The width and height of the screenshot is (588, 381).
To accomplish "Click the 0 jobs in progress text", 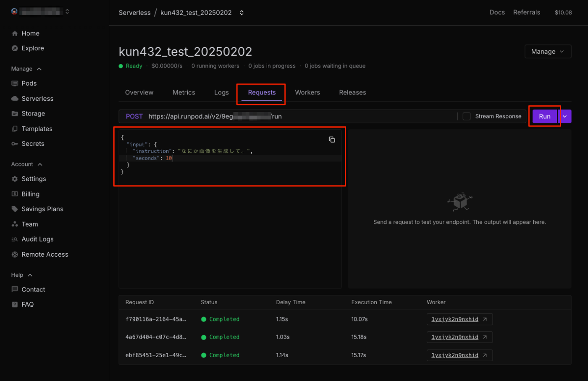I will click(x=272, y=66).
